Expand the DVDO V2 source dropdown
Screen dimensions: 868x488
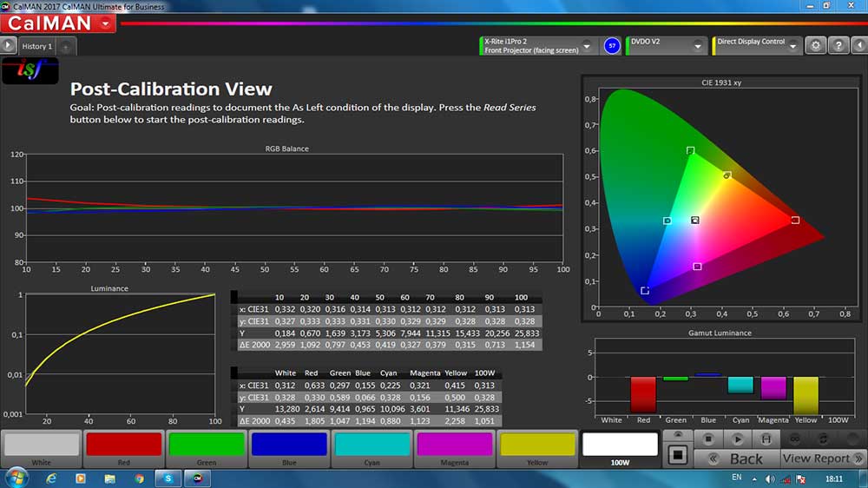pos(698,47)
